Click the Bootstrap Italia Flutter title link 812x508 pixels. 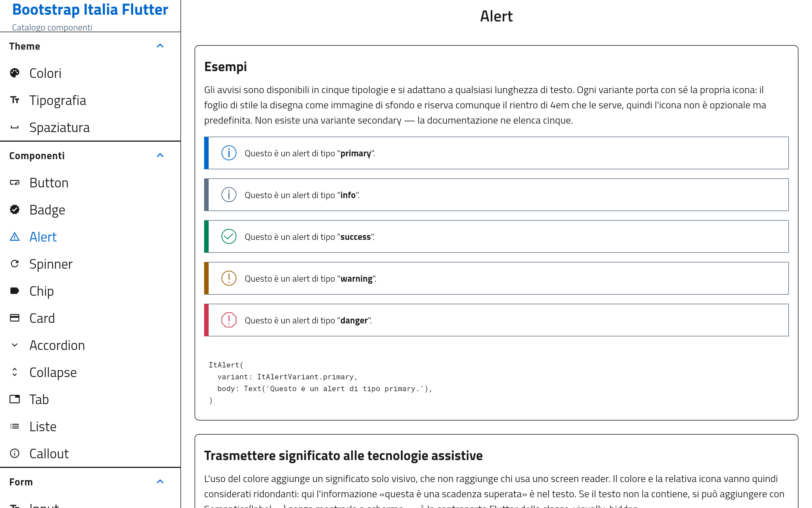(x=90, y=9)
